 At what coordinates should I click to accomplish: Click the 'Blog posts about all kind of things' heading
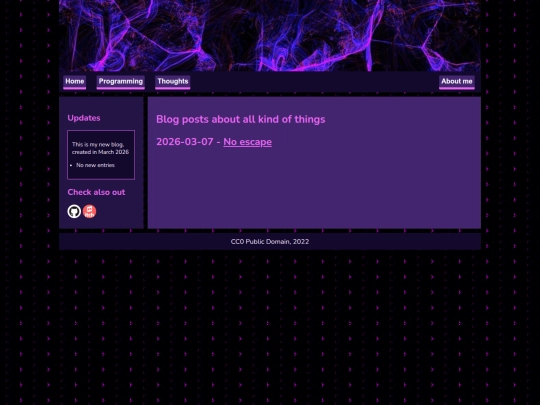(x=240, y=119)
